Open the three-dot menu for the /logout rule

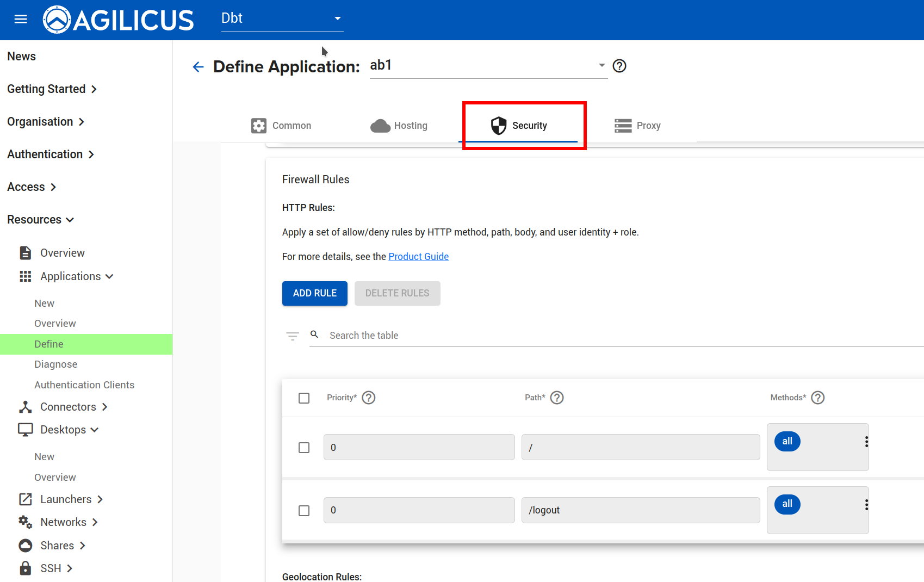866,505
